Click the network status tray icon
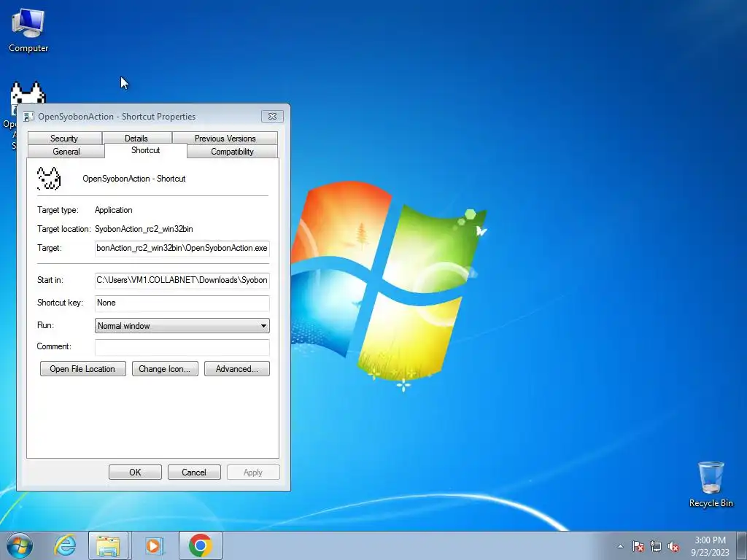The height and width of the screenshot is (560, 747). 656,546
